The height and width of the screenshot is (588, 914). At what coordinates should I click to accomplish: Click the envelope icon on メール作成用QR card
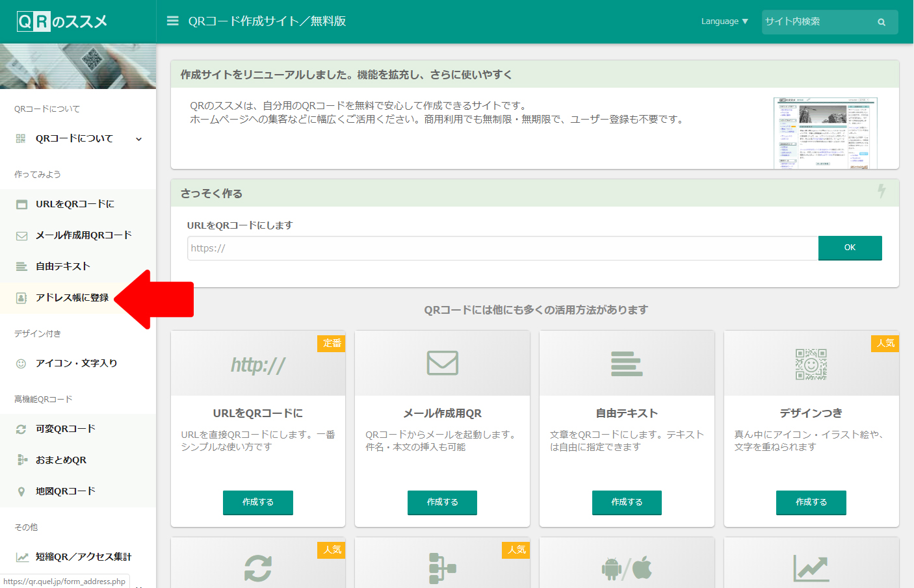pos(443,363)
